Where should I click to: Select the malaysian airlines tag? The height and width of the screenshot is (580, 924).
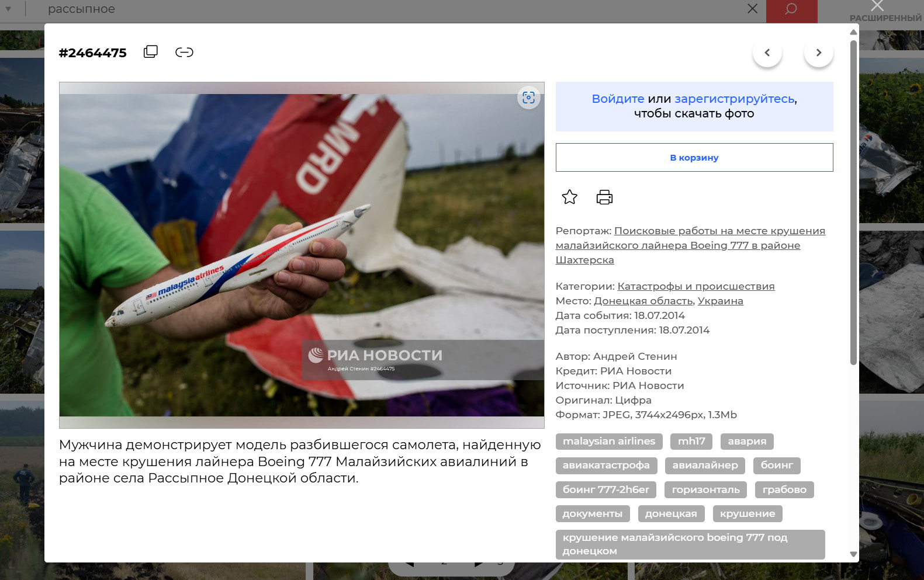[x=609, y=442]
